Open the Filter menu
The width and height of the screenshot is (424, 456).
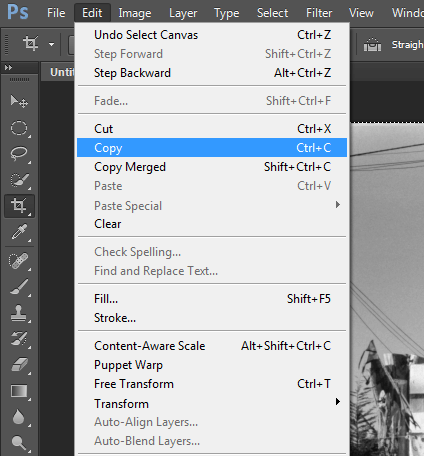(319, 13)
